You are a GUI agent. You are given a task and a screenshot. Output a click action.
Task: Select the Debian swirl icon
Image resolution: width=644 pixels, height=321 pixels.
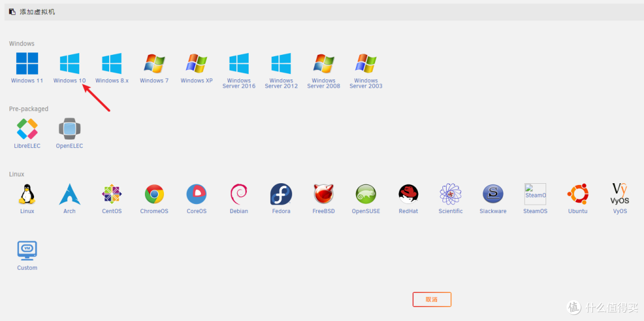239,194
